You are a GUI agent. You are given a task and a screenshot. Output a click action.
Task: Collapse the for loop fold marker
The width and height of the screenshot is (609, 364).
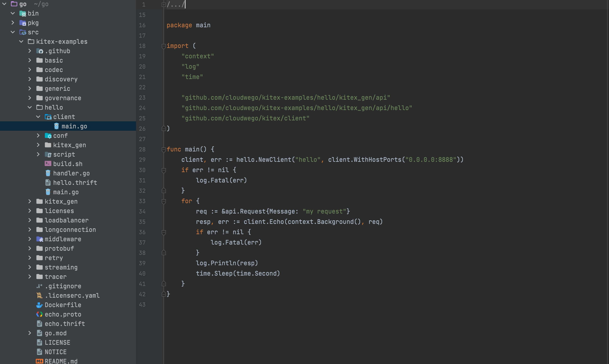(164, 201)
